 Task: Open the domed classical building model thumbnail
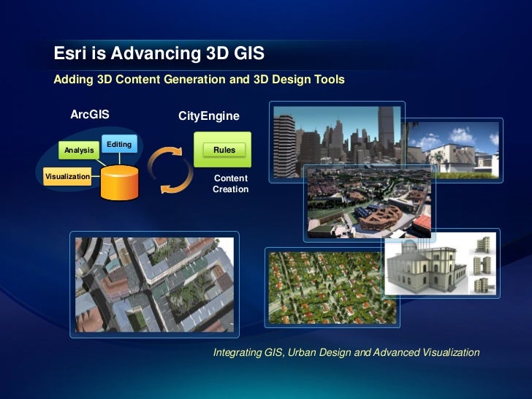click(427, 265)
